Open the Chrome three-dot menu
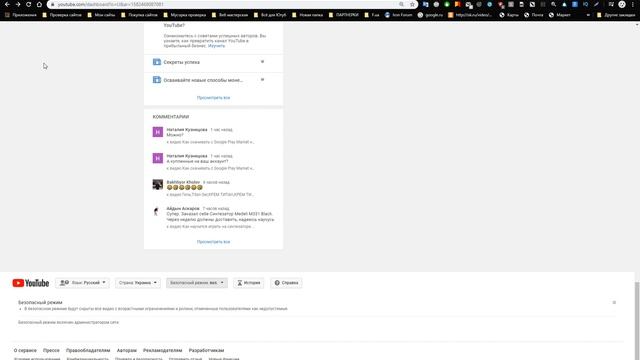This screenshot has width=640, height=360. coord(633,4)
